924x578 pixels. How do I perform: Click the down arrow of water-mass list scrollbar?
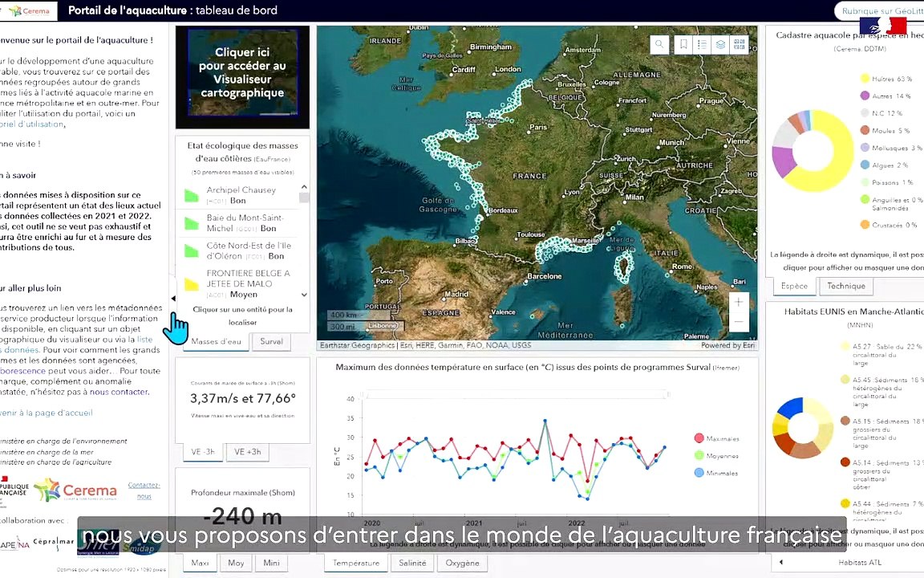[304, 295]
